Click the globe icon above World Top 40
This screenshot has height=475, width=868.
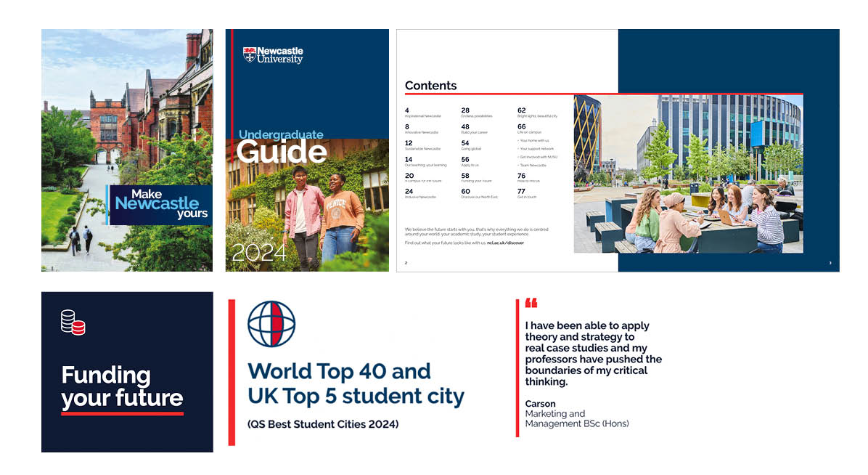point(271,324)
